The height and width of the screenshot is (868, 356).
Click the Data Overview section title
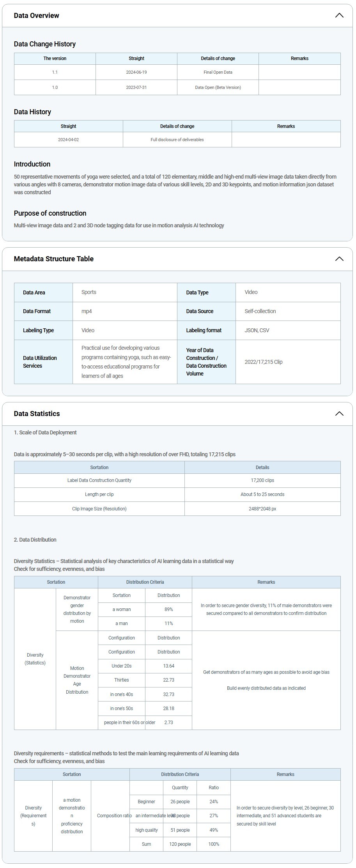coord(37,16)
